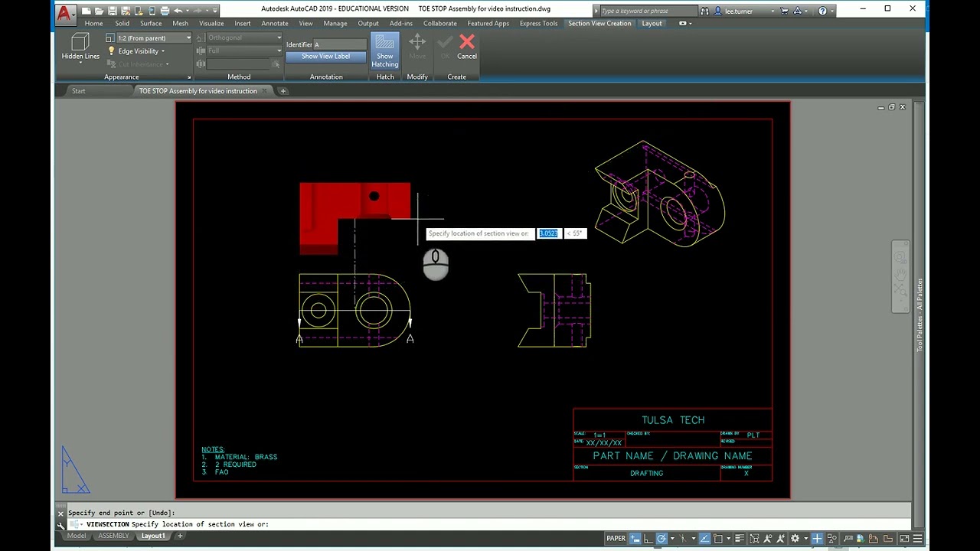Screen dimensions: 980x551
Task: Click the Plot printer icon
Action: pos(165,11)
